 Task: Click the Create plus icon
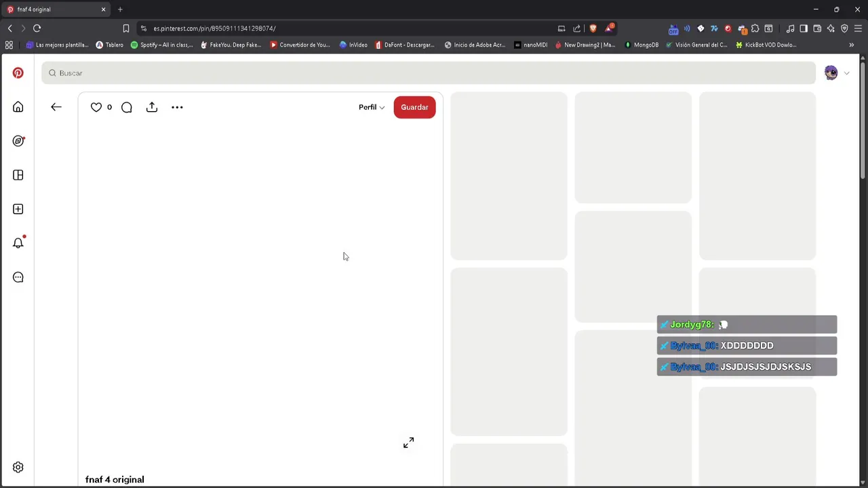(x=18, y=209)
